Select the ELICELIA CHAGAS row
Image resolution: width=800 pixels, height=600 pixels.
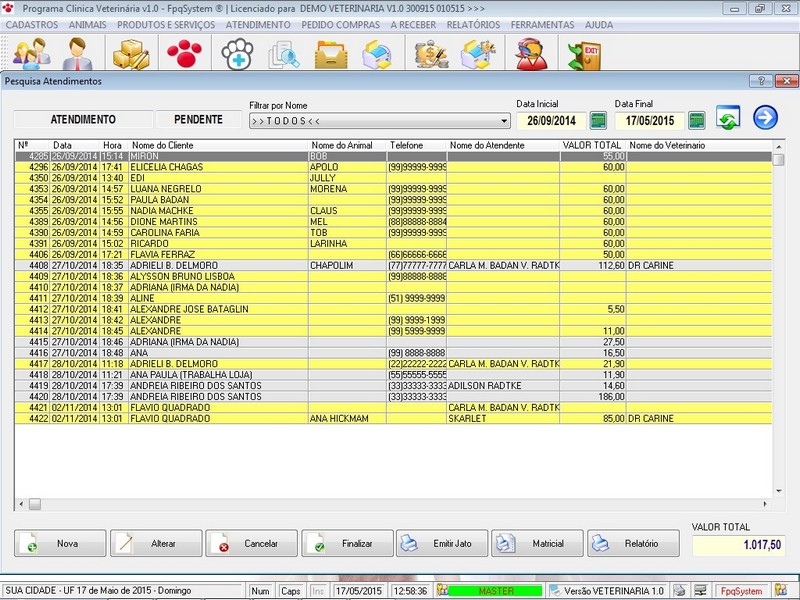(x=393, y=167)
